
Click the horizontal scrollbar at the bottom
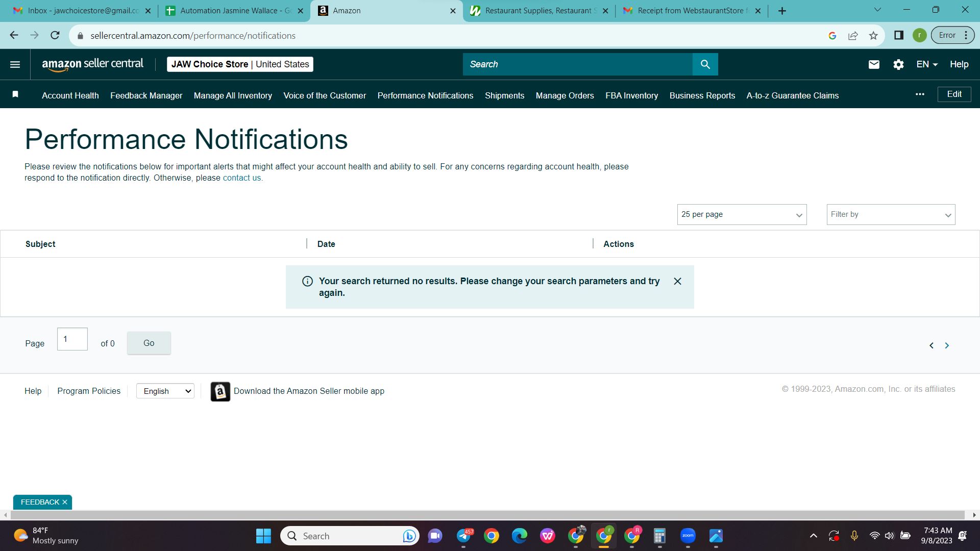click(x=487, y=515)
